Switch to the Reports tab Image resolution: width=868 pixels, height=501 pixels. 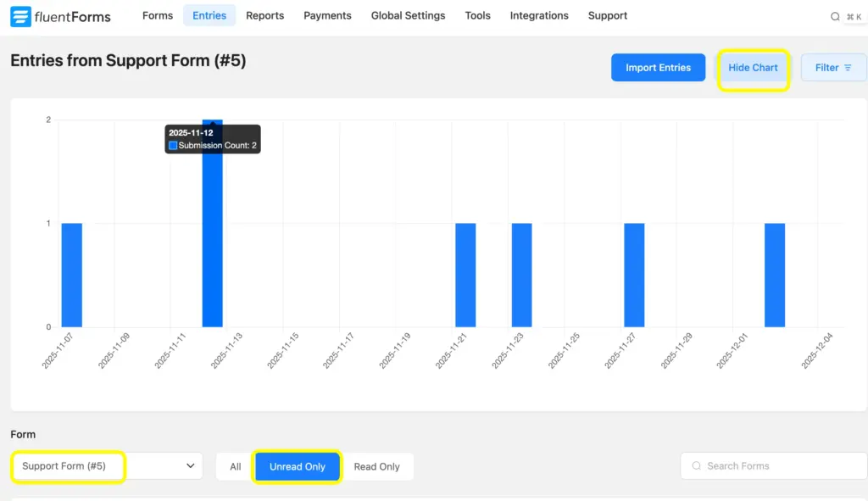tap(264, 15)
